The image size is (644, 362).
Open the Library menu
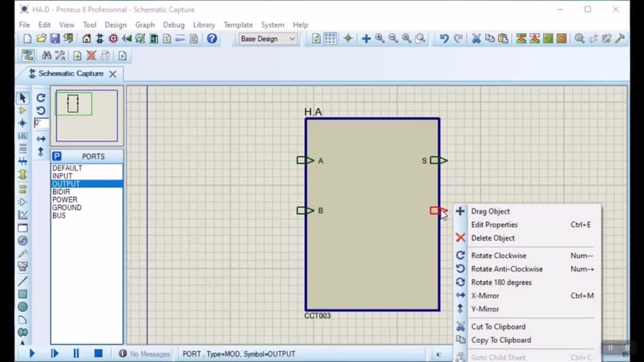click(204, 25)
